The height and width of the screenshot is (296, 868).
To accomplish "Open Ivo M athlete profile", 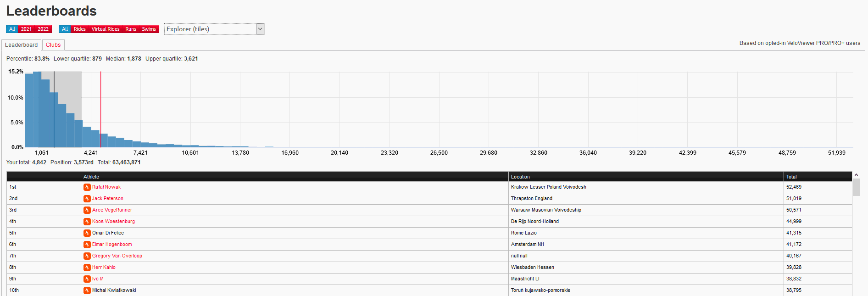I will pyautogui.click(x=98, y=279).
